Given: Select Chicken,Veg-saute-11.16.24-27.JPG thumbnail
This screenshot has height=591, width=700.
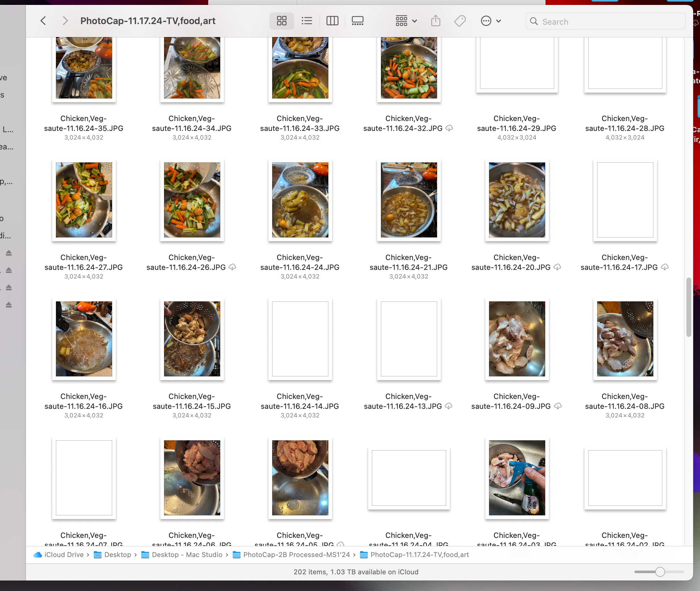Looking at the screenshot, I should [84, 200].
